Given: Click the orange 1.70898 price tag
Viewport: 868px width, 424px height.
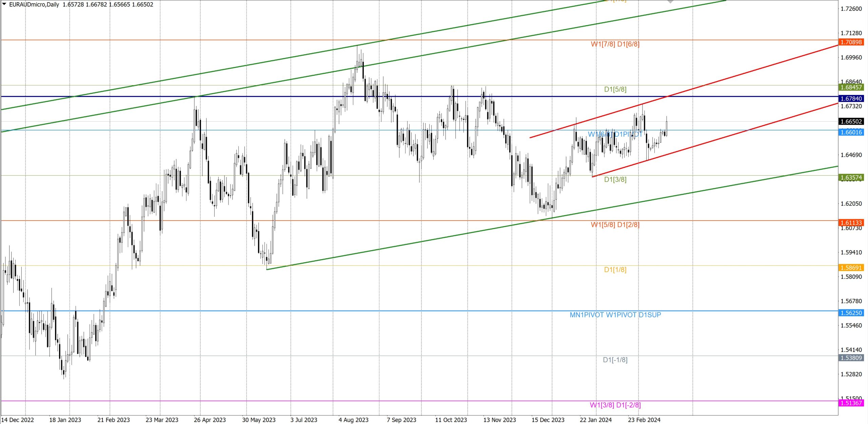Looking at the screenshot, I should (x=851, y=42).
